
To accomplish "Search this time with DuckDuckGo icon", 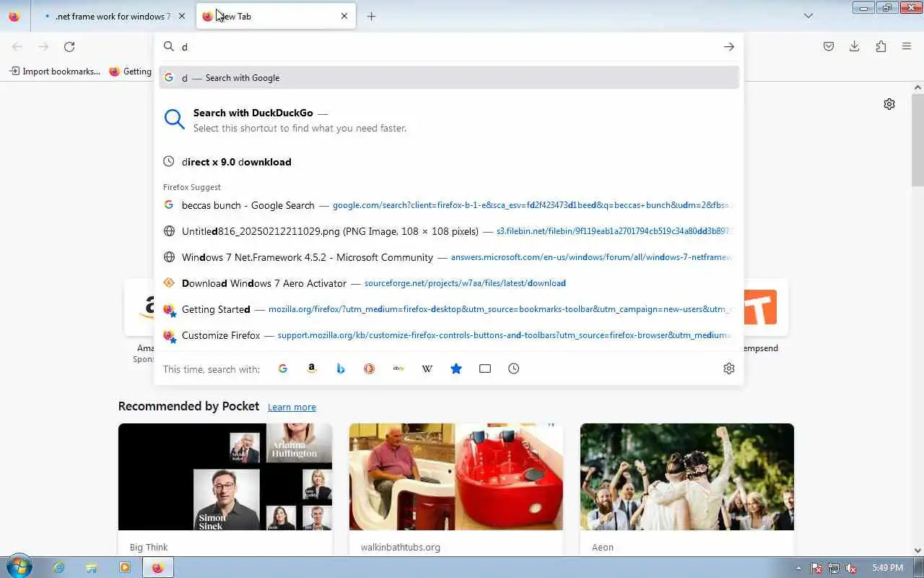I will 370,368.
